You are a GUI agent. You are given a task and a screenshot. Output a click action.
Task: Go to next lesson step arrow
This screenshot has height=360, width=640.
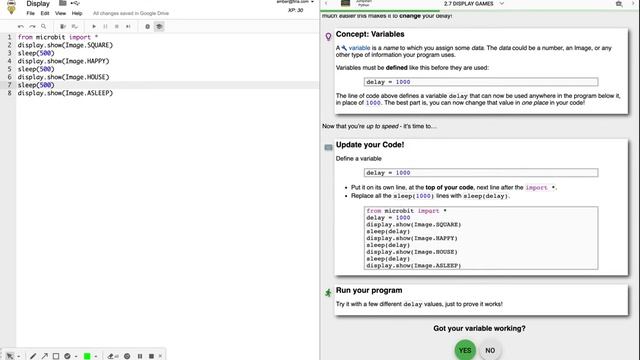coord(633,4)
